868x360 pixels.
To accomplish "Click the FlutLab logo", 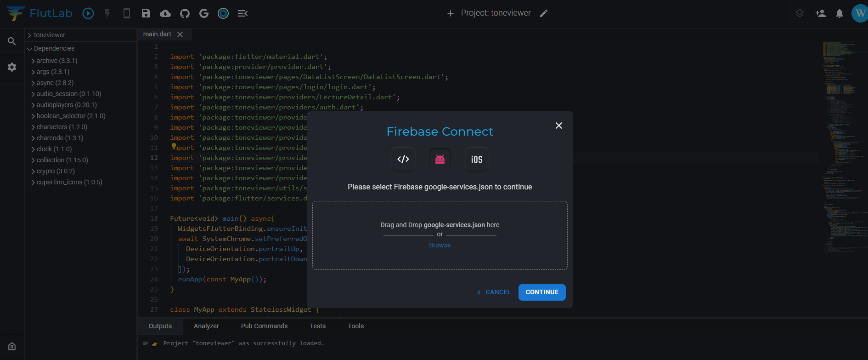I will point(39,13).
